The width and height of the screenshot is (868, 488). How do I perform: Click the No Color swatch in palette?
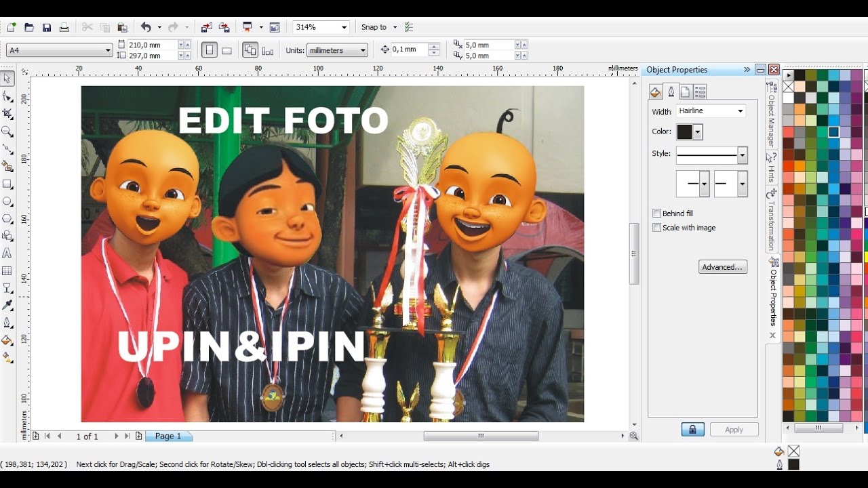(x=788, y=87)
